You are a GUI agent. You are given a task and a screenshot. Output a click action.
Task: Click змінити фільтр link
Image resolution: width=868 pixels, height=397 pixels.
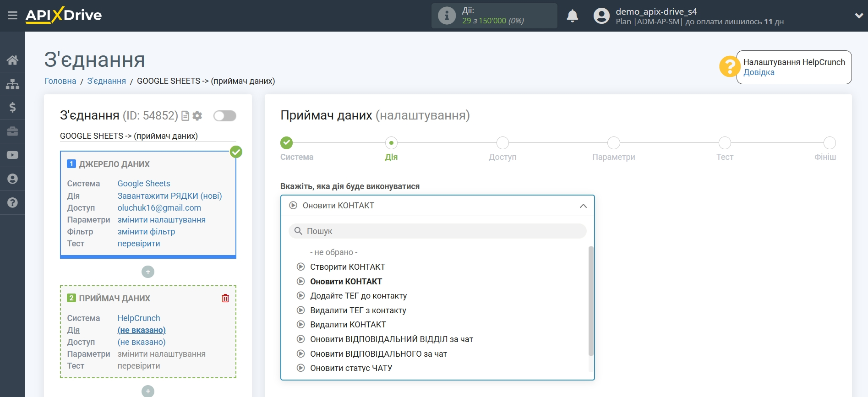(x=146, y=232)
